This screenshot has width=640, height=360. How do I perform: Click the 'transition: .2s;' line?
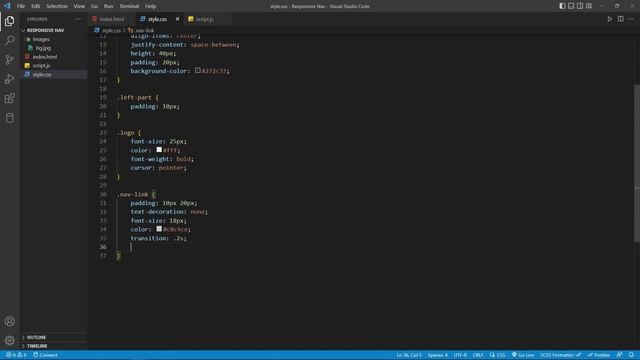(158, 238)
